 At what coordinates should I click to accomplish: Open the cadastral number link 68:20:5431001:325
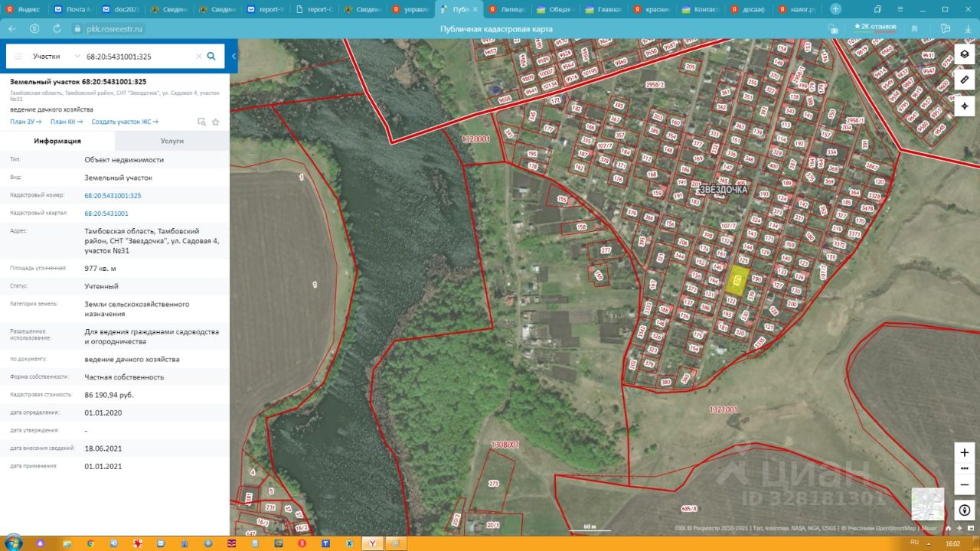pos(113,196)
